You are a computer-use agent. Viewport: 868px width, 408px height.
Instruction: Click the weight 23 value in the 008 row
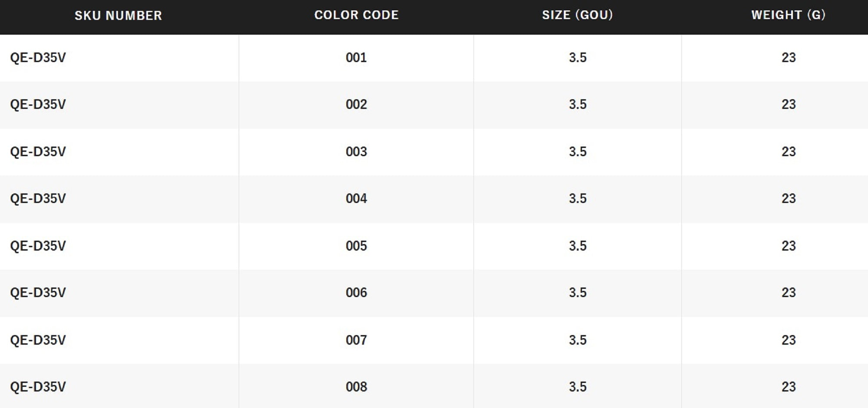tap(789, 387)
